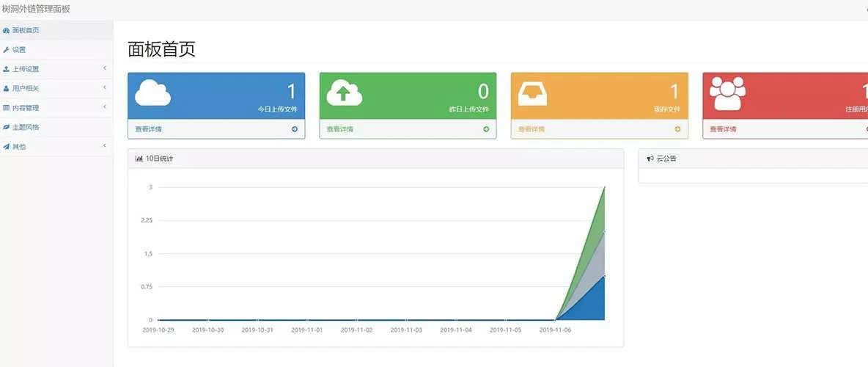Click the arrow icon in green card footer
This screenshot has height=367, width=868.
(x=486, y=129)
